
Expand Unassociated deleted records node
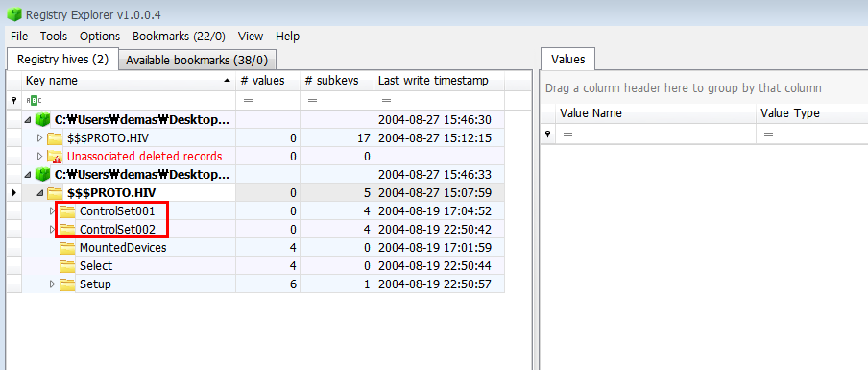coord(39,157)
